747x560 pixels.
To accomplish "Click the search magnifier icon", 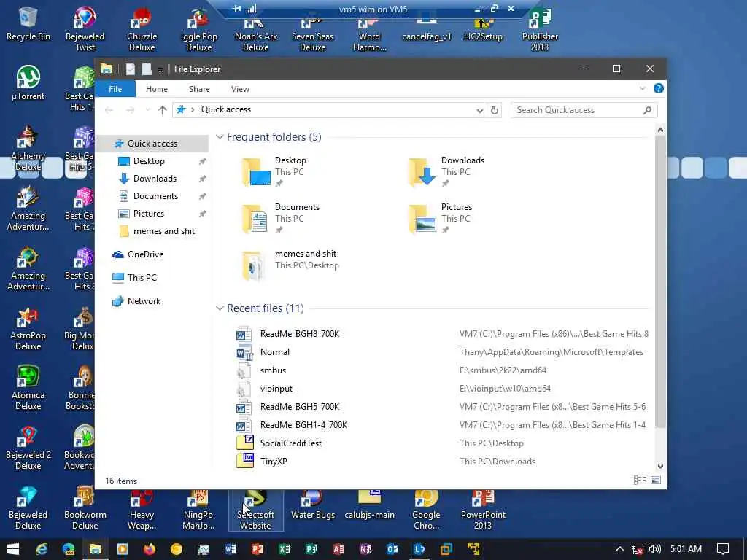I will pyautogui.click(x=647, y=110).
